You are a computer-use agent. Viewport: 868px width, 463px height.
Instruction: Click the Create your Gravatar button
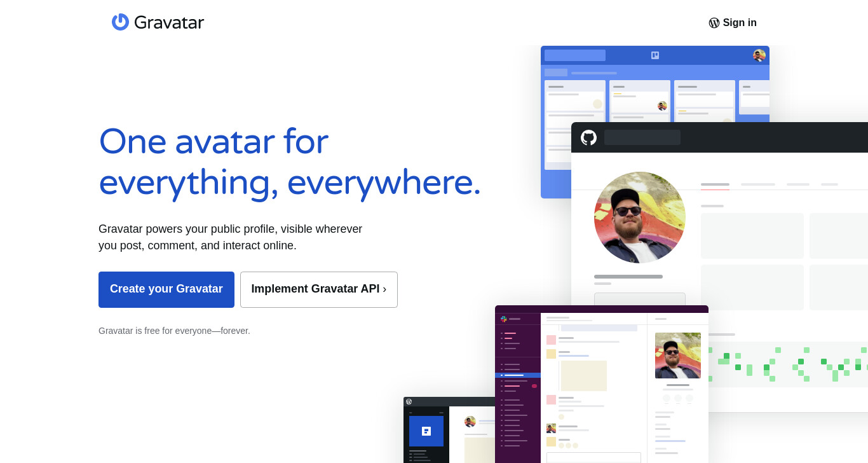pyautogui.click(x=166, y=289)
